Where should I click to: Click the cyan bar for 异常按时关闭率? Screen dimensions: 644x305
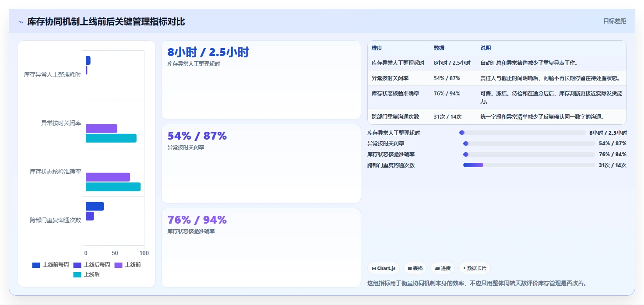(111, 138)
